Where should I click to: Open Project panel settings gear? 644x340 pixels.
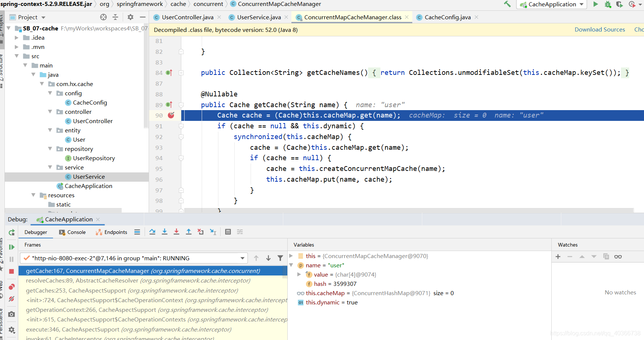[x=131, y=17]
